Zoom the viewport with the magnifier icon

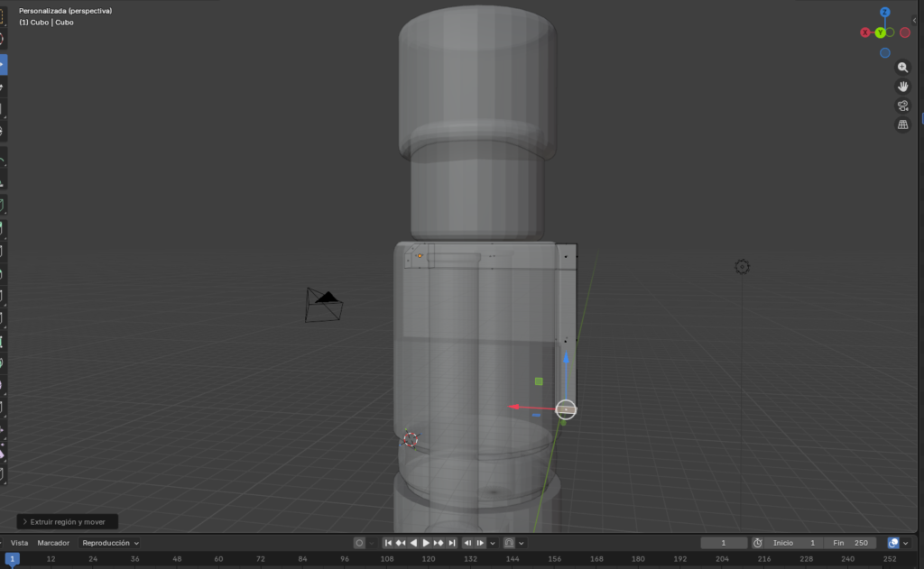coord(902,67)
